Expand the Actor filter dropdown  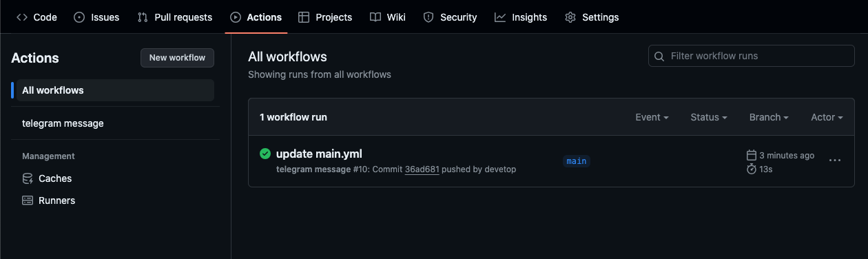coord(827,117)
